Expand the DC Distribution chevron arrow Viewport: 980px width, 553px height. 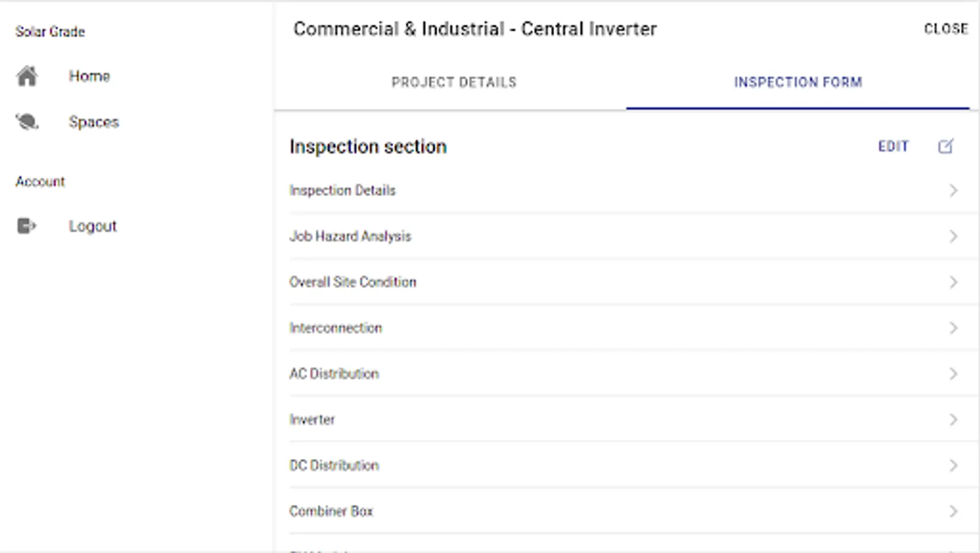[953, 466]
